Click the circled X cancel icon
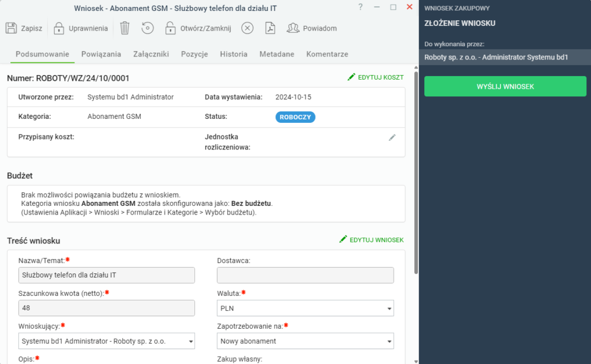This screenshot has width=591, height=364. (x=247, y=28)
